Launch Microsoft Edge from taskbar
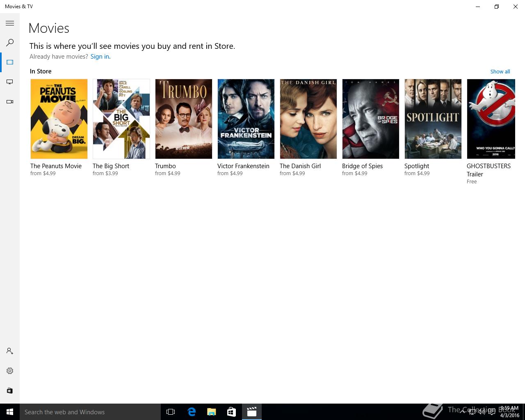Screen dimensions: 525x420 [192, 412]
